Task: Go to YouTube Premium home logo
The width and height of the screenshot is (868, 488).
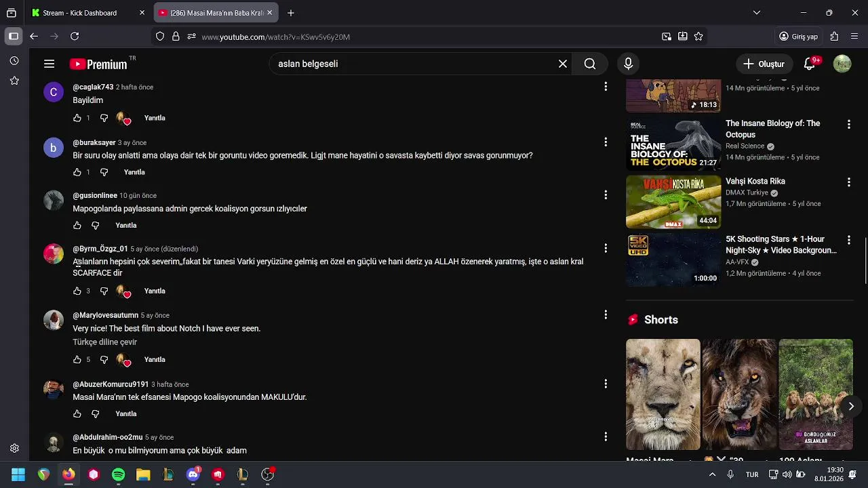Action: coord(99,64)
